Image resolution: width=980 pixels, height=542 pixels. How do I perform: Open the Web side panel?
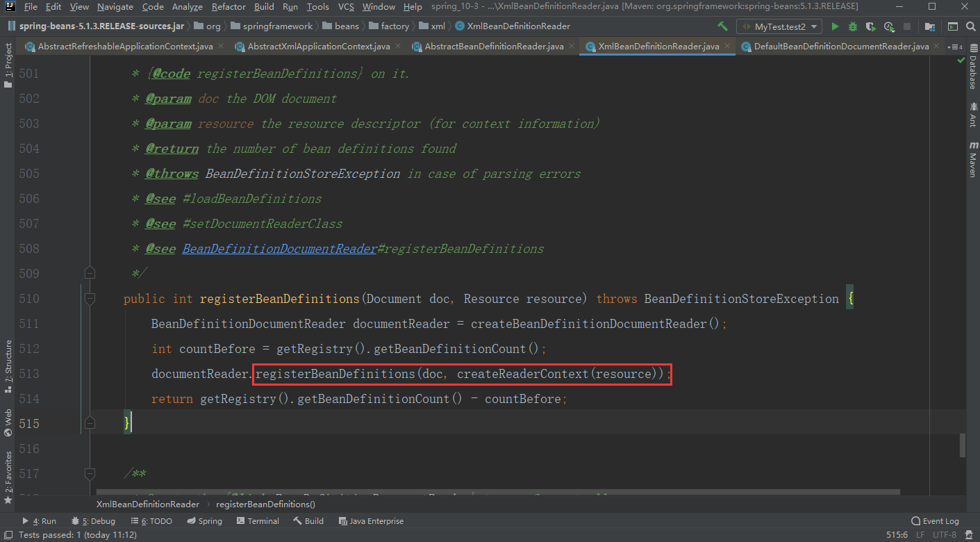(8, 422)
